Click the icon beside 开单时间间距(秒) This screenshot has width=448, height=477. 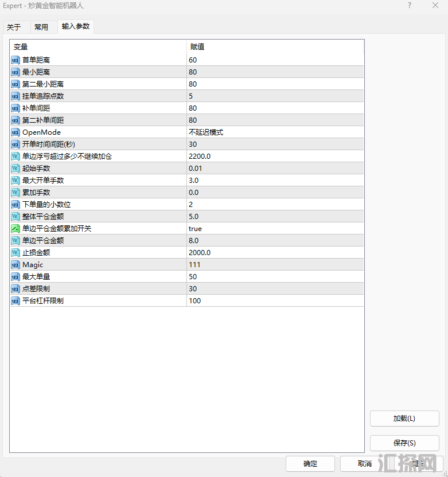[x=15, y=144]
